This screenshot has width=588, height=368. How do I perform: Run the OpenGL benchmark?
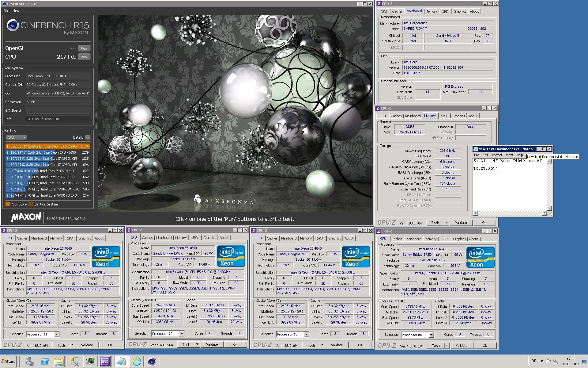(84, 48)
